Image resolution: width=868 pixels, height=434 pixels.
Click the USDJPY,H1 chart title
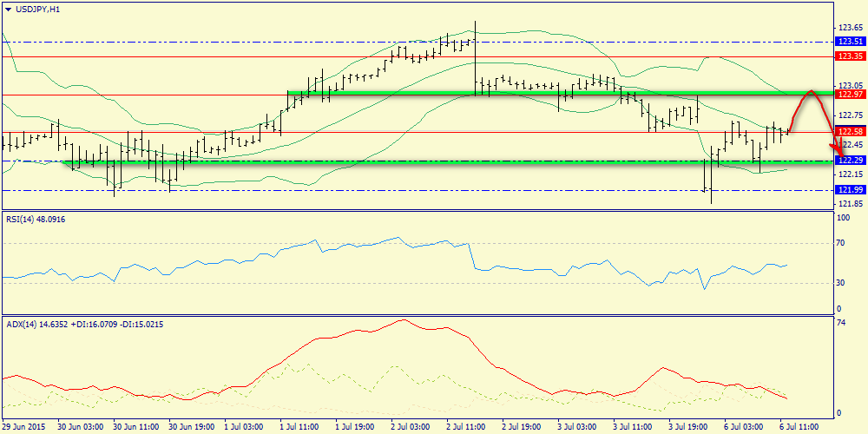pyautogui.click(x=36, y=9)
